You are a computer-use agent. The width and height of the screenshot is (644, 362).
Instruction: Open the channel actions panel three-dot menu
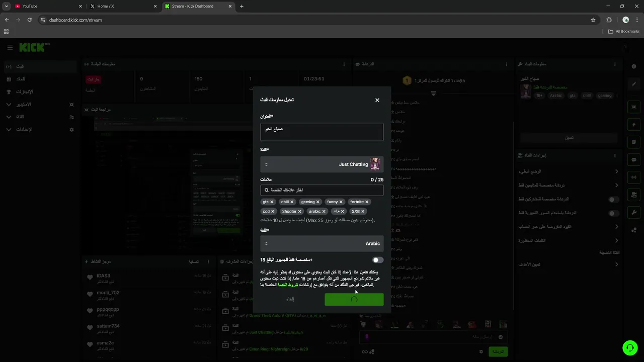pos(615,155)
